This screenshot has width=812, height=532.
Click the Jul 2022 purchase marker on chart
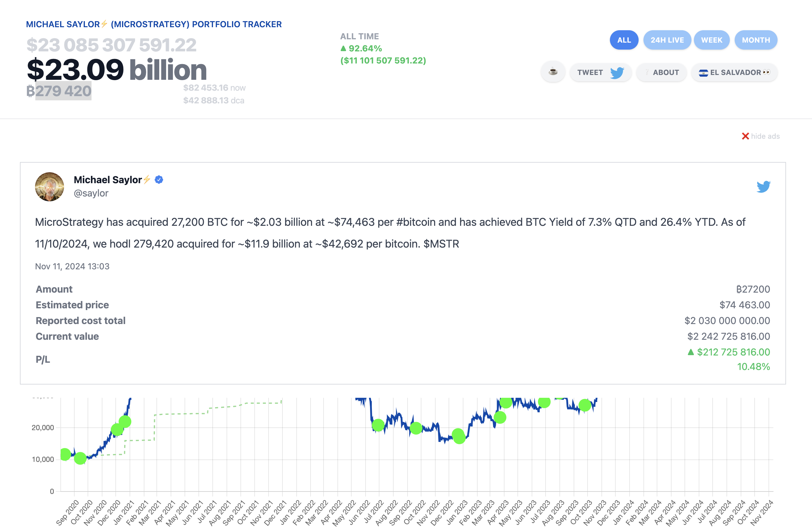(x=378, y=425)
